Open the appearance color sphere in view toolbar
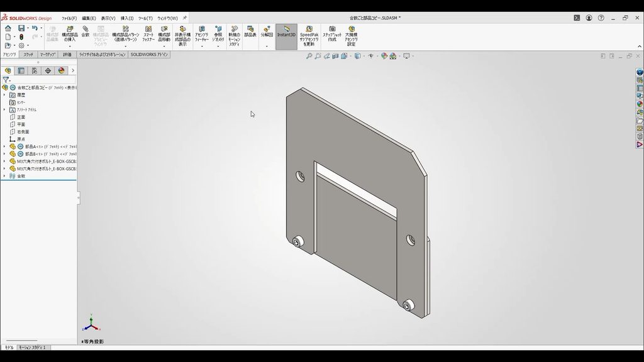The height and width of the screenshot is (362, 644). (384, 56)
